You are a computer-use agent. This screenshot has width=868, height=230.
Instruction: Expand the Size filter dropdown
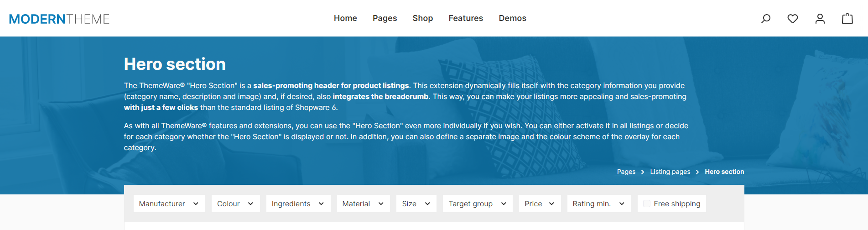pos(416,204)
